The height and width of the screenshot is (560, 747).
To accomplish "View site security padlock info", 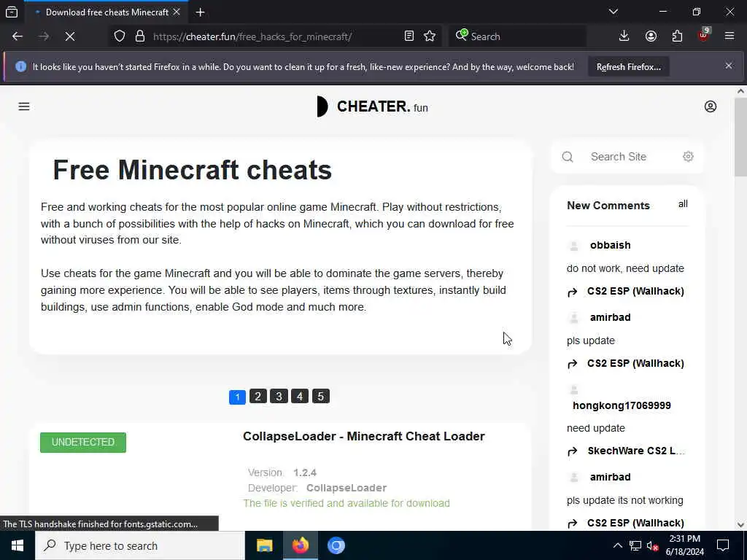I will point(140,36).
